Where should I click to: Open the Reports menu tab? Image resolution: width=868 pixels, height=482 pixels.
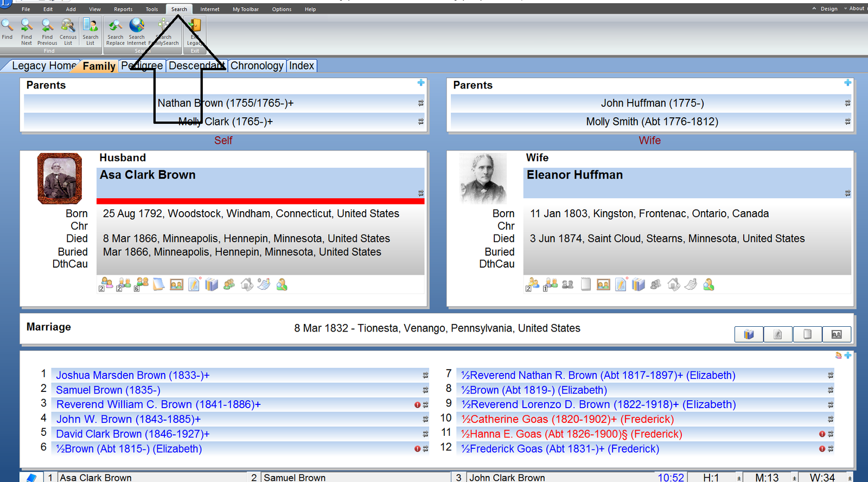tap(123, 9)
